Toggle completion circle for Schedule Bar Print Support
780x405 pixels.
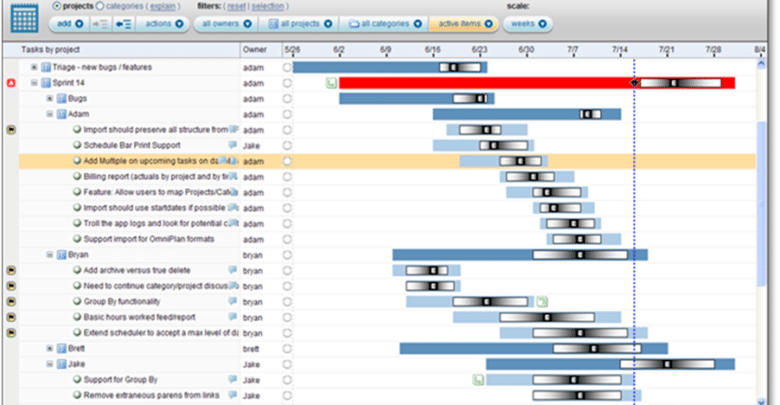point(287,145)
